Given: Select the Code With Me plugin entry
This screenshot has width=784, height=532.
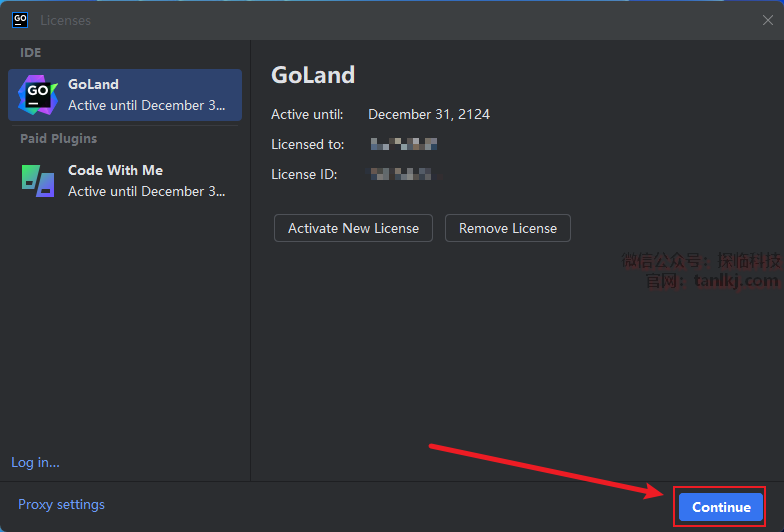Looking at the screenshot, I should [125, 180].
